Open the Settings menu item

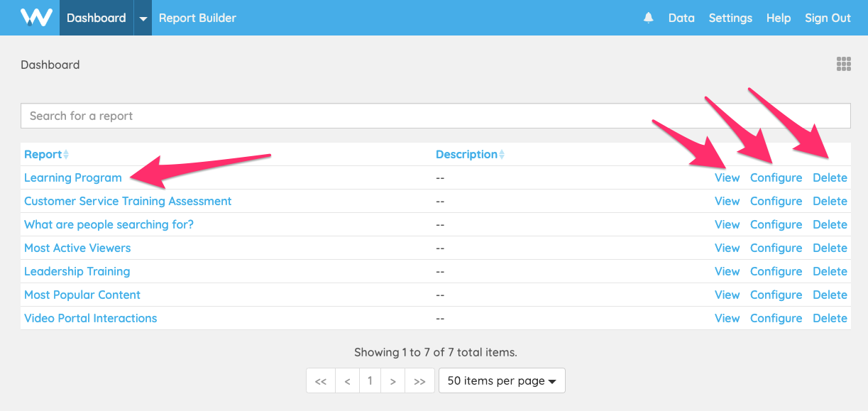(x=730, y=18)
